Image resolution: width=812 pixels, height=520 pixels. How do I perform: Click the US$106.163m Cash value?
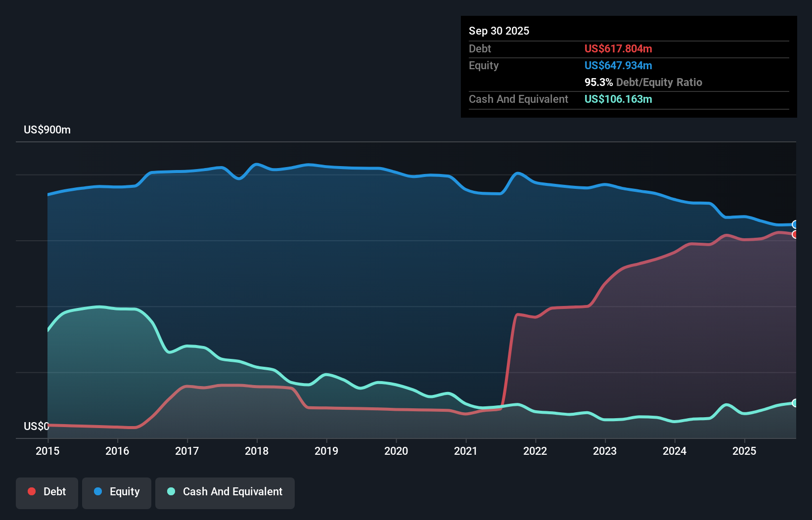click(x=618, y=99)
